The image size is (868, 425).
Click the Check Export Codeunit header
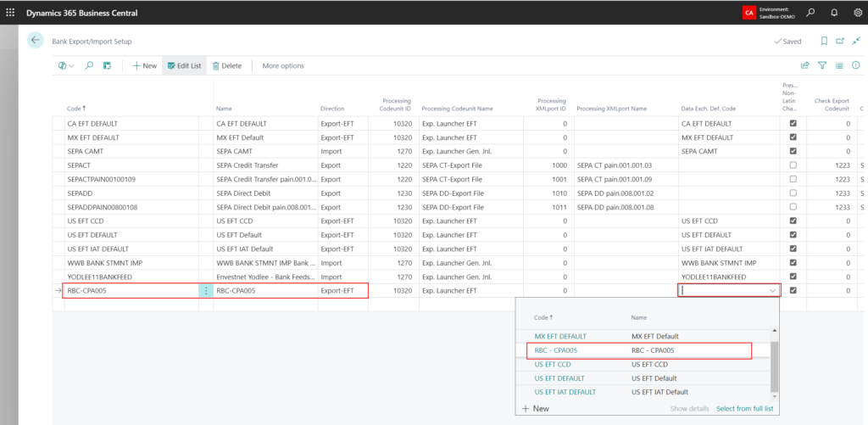click(x=832, y=104)
